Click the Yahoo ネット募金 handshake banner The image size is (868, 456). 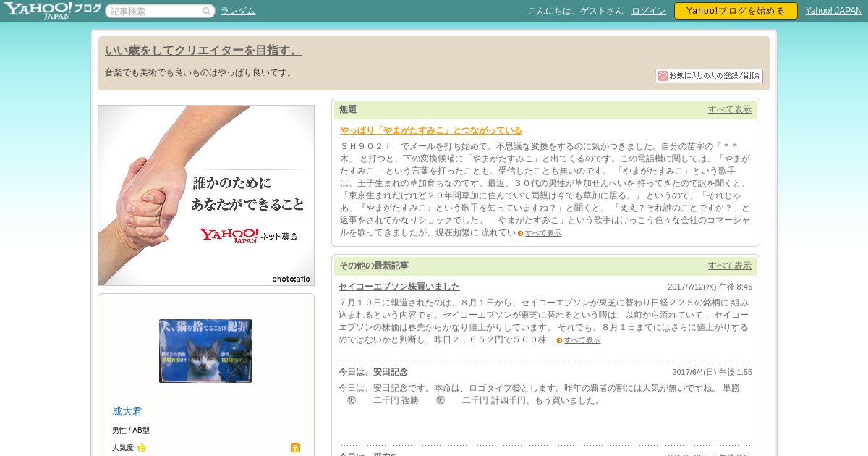click(x=206, y=195)
